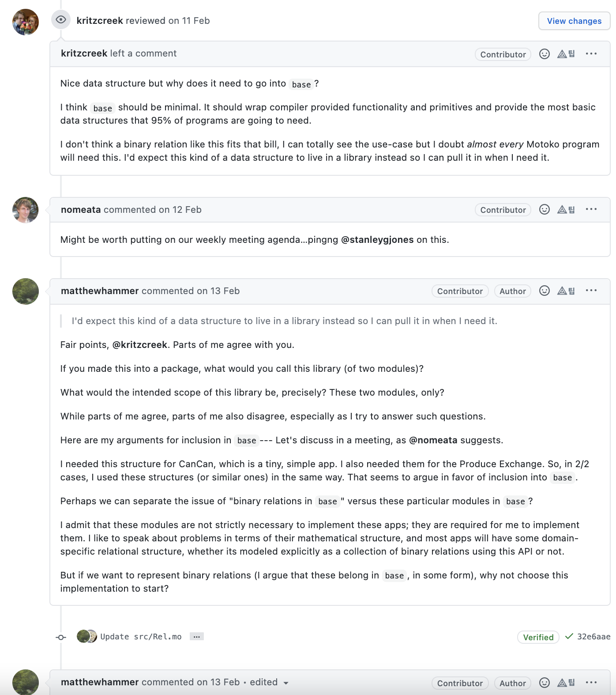Image resolution: width=616 pixels, height=695 pixels.
Task: Open three-dot menu on nomeata's comment
Action: (x=591, y=209)
